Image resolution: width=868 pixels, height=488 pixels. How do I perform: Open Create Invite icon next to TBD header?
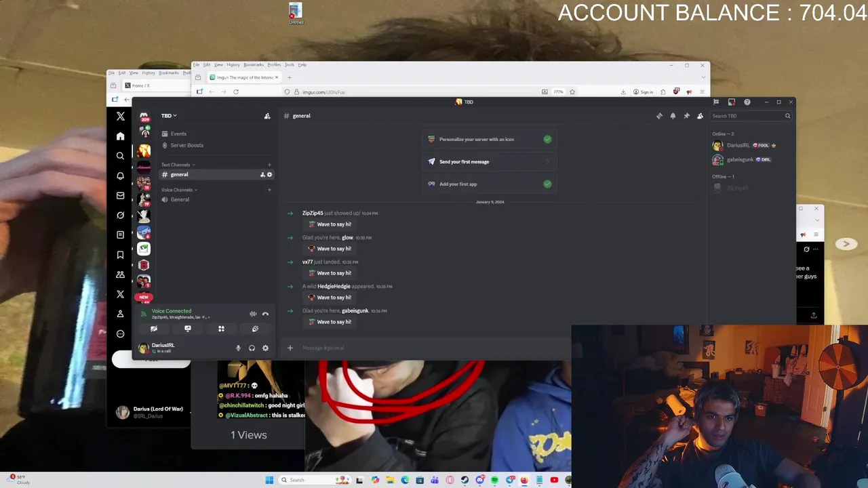coord(267,116)
